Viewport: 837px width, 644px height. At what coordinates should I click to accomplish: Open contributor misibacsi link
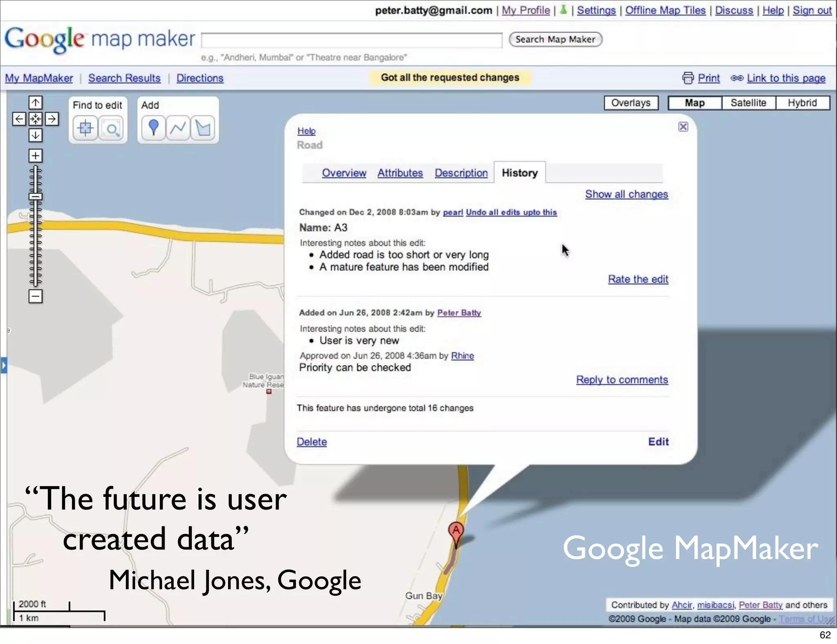(x=716, y=605)
